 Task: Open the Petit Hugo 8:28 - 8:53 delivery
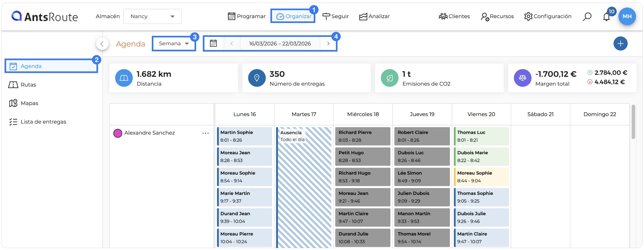point(363,156)
